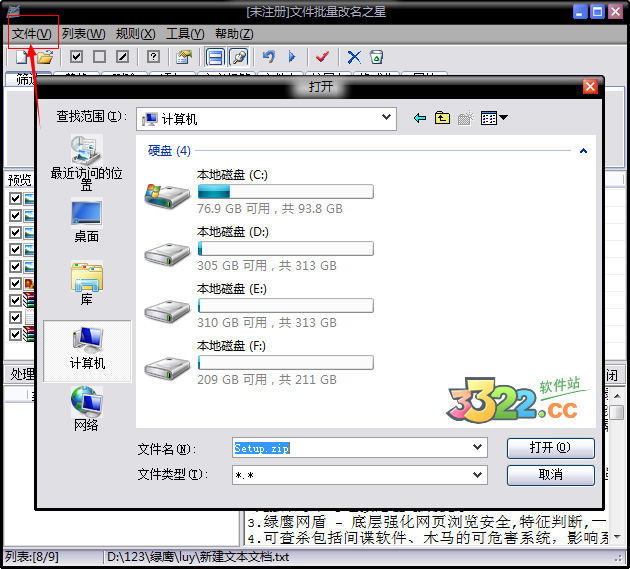Click the D: drive capacity bar
The height and width of the screenshot is (569, 630).
(x=286, y=249)
